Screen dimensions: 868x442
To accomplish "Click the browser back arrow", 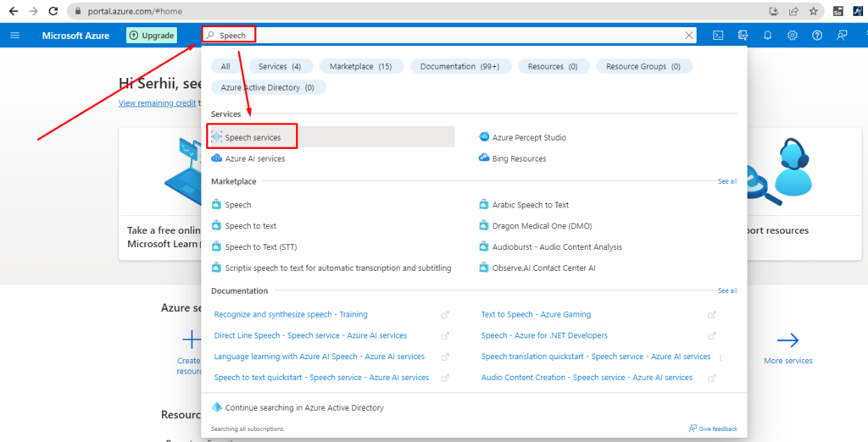I will [x=14, y=11].
